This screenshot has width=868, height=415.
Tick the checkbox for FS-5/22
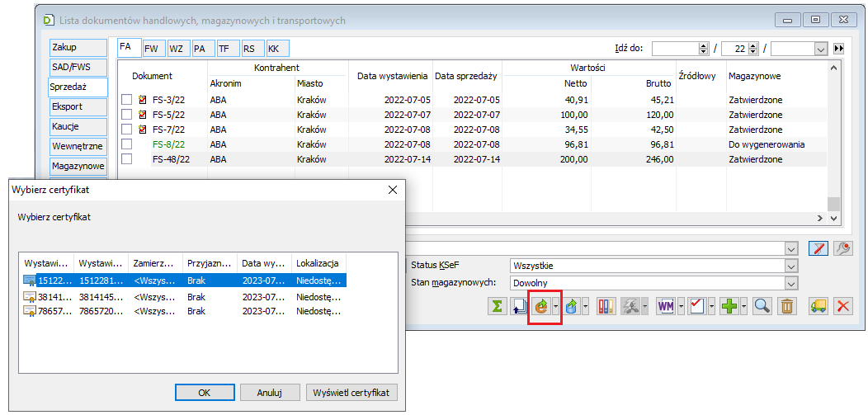tap(127, 115)
